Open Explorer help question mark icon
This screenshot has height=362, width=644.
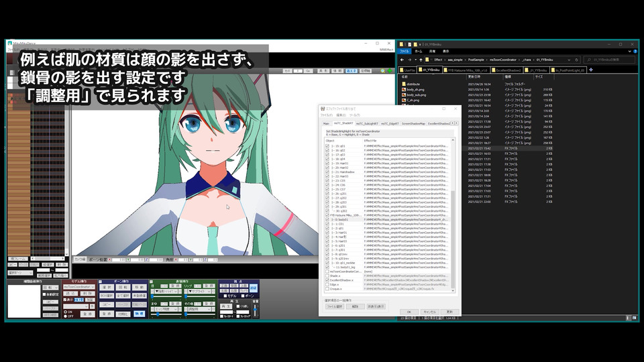[x=635, y=52]
